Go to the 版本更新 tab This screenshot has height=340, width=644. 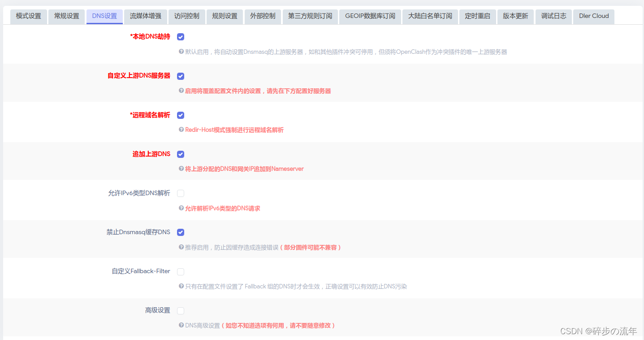point(515,16)
